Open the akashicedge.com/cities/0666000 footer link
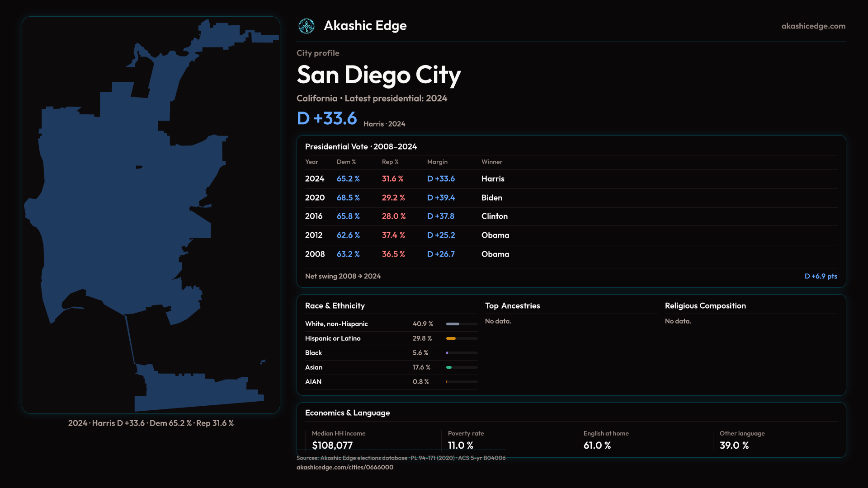Screen dimensions: 868x488 tap(344, 467)
